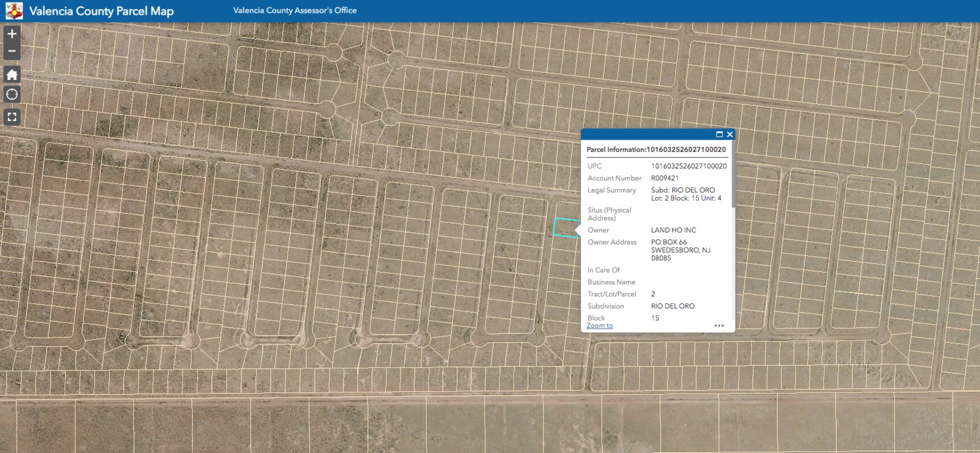980x453 pixels.
Task: Click the Subdivision value RIO DEL ORO
Action: [673, 306]
